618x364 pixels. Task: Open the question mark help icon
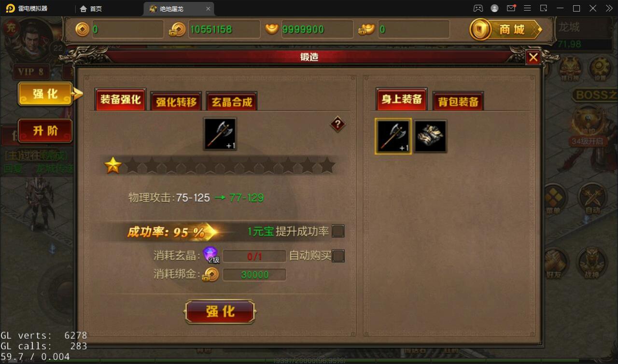point(337,125)
